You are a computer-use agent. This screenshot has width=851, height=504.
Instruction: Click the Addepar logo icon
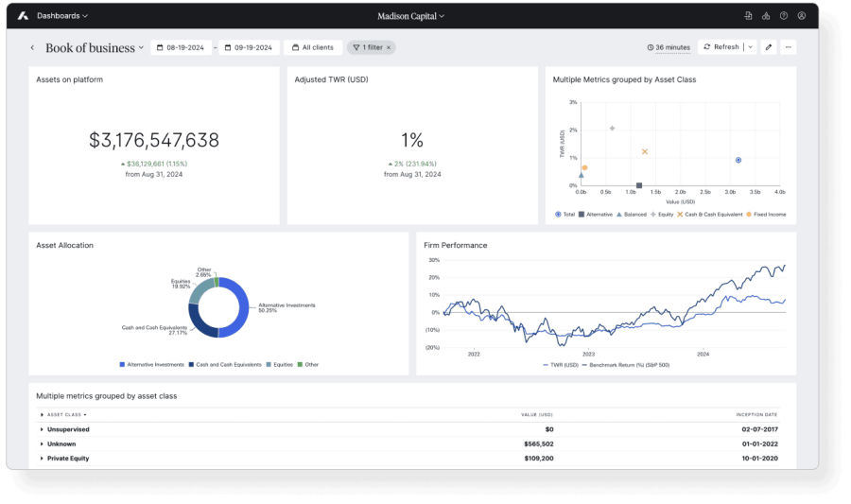(x=23, y=16)
